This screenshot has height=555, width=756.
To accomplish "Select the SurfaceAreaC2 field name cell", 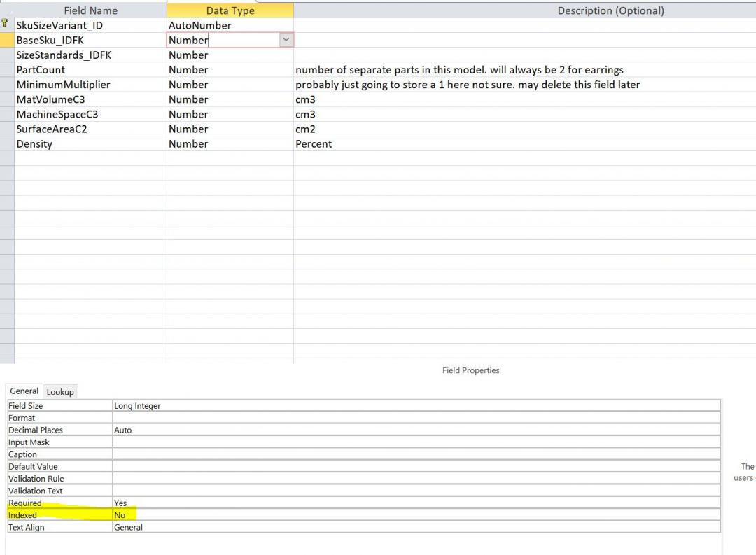I will point(90,129).
